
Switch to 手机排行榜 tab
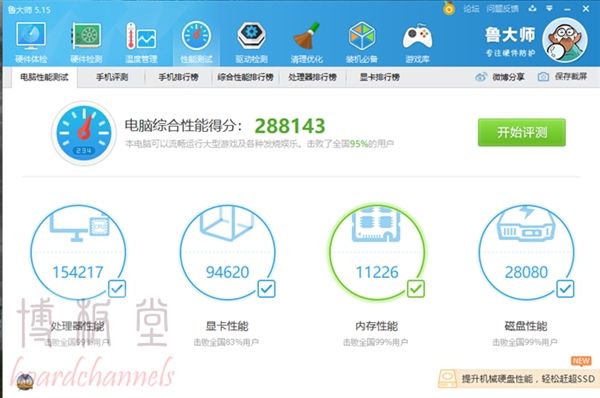click(x=178, y=77)
